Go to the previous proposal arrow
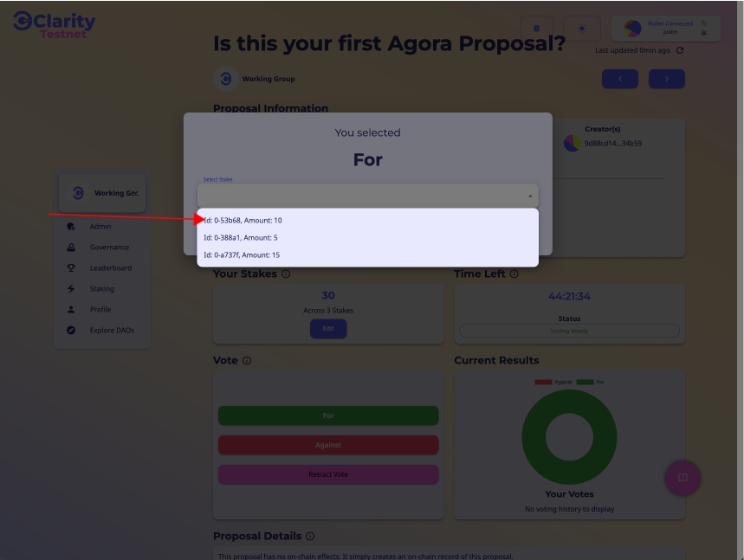This screenshot has width=744, height=560. pos(619,79)
